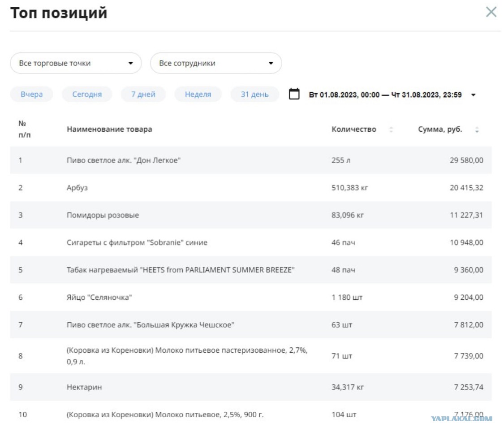The height and width of the screenshot is (432, 504).
Task: Click the Наименование товара column header
Action: (109, 129)
